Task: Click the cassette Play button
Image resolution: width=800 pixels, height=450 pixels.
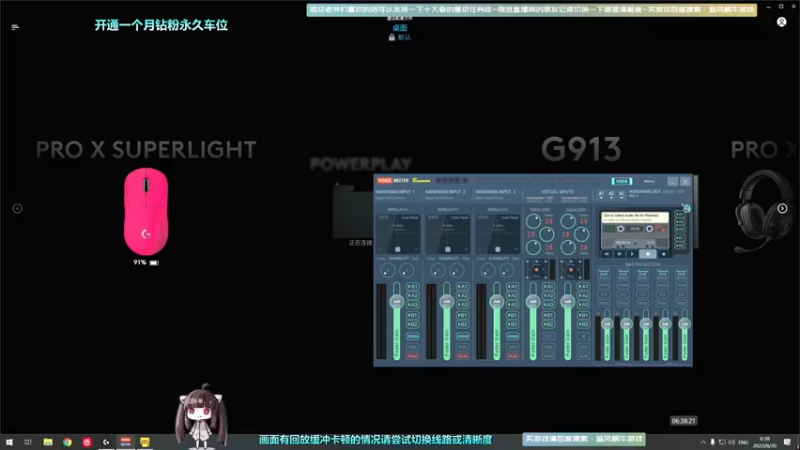Action: pos(632,254)
